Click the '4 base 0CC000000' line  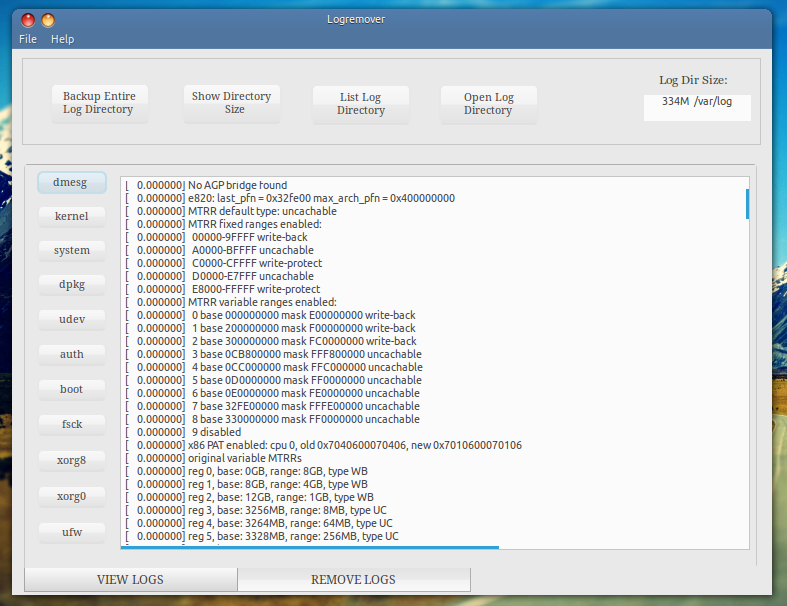274,368
